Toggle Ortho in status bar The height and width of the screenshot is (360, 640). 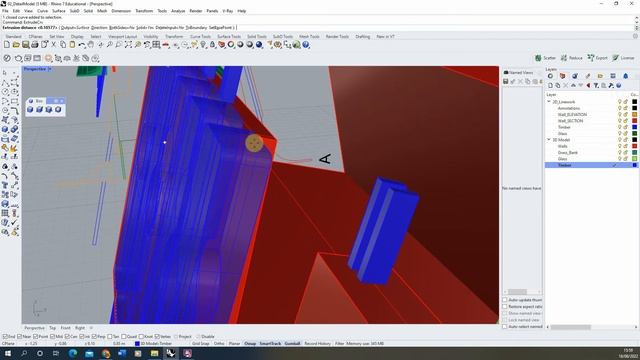pyautogui.click(x=219, y=344)
